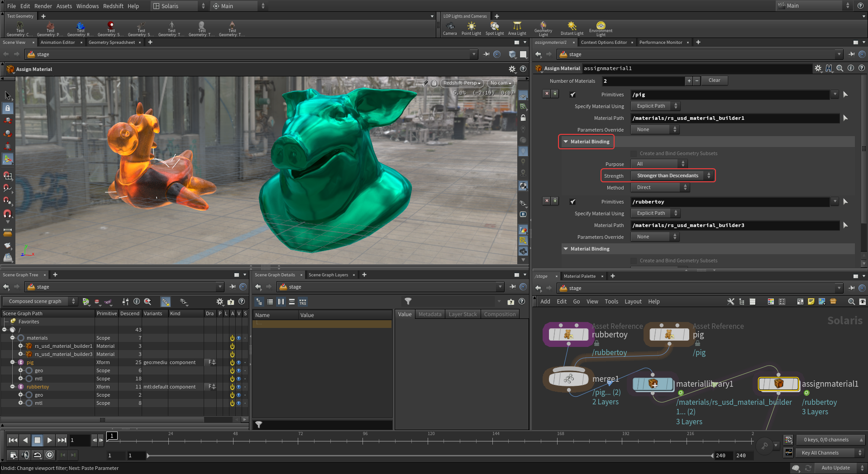Increase Number of Materials with plus button

pos(689,81)
